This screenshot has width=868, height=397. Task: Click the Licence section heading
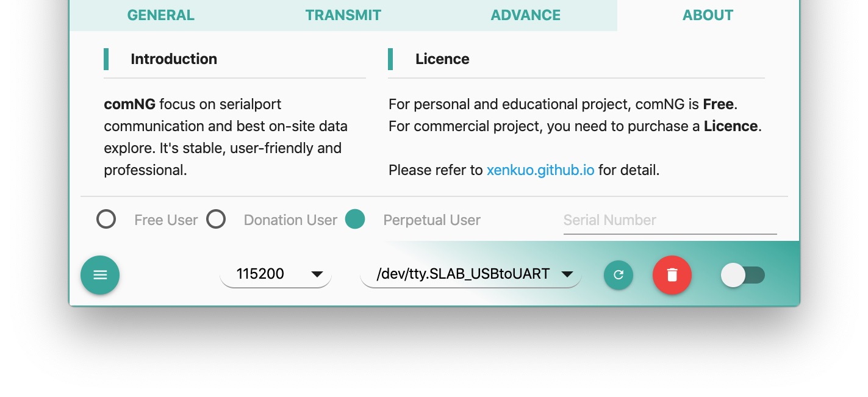(x=442, y=59)
